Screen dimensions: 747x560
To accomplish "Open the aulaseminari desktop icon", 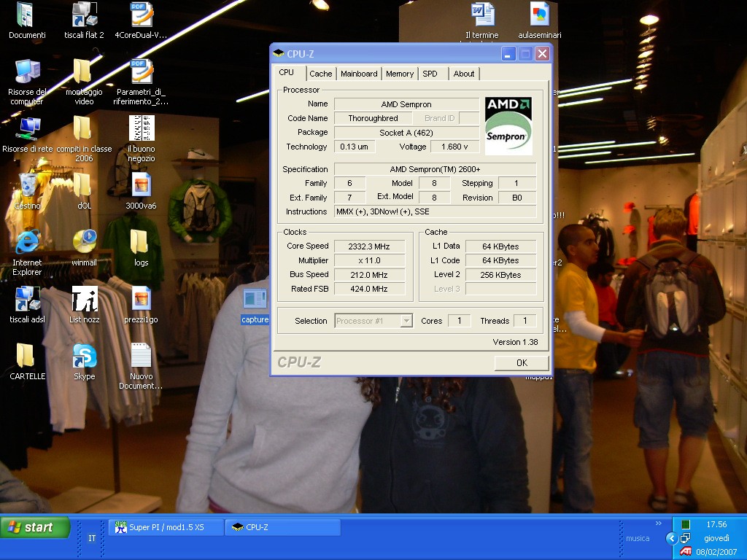I will [x=540, y=20].
